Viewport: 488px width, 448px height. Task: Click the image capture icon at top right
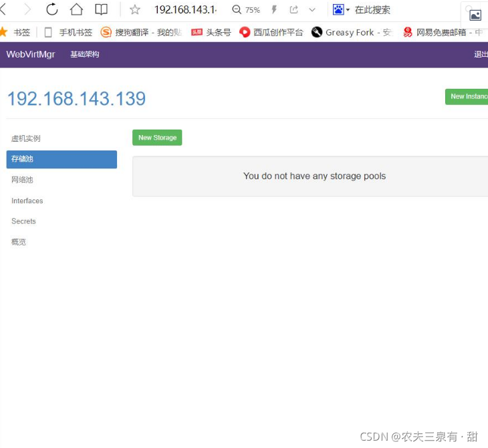click(x=475, y=15)
